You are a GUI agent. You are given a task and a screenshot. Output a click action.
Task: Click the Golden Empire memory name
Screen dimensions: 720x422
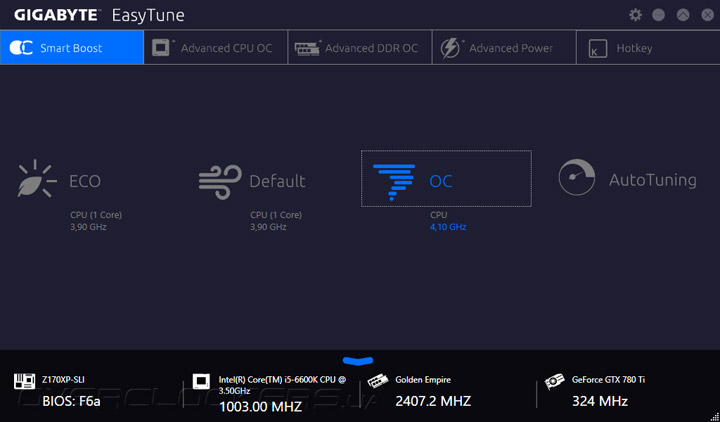click(423, 380)
